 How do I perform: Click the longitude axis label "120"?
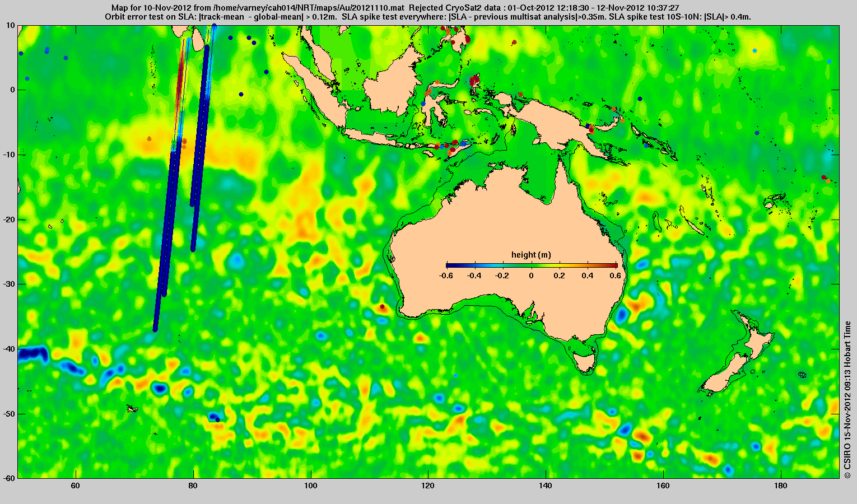pyautogui.click(x=428, y=486)
